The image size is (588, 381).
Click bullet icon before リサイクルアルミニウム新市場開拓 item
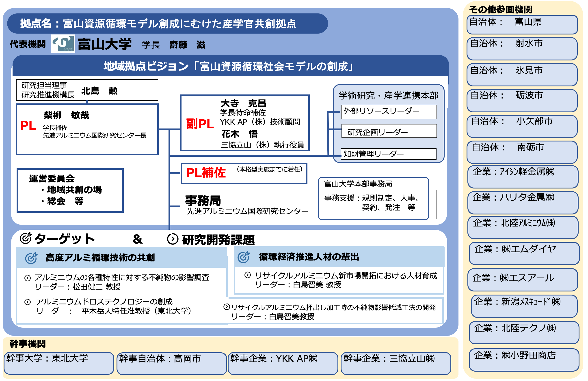248,275
